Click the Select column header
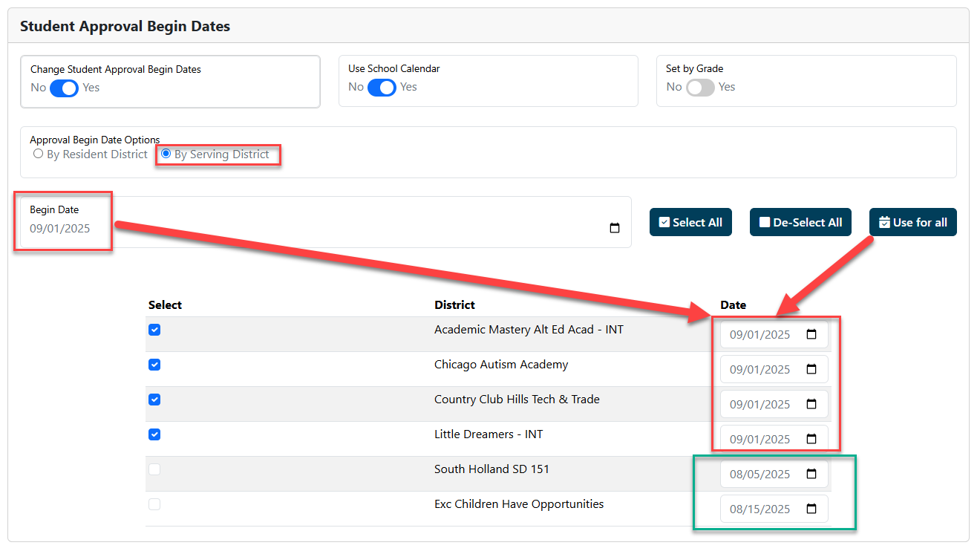Viewport: 980px width, 554px height. click(165, 305)
